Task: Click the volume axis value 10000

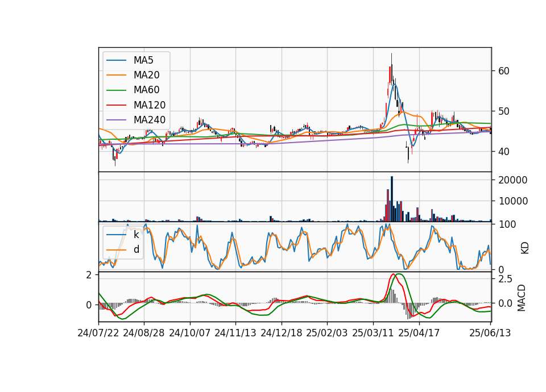Action: [513, 201]
